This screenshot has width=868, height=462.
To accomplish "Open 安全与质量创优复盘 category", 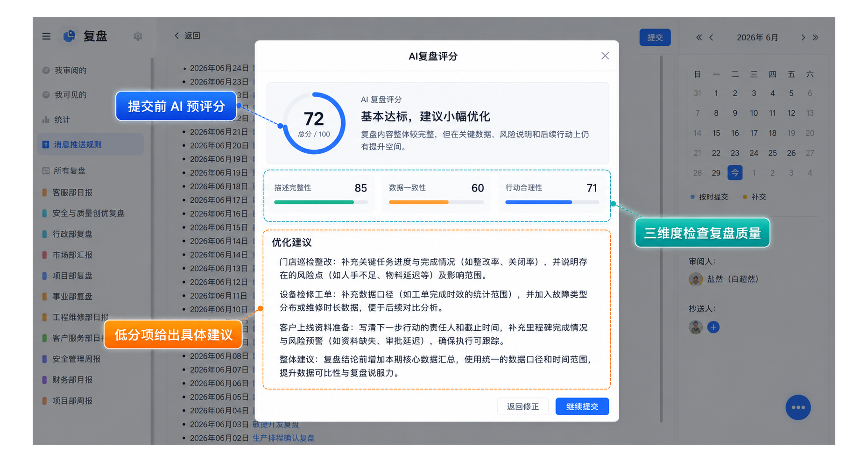I will (x=84, y=213).
